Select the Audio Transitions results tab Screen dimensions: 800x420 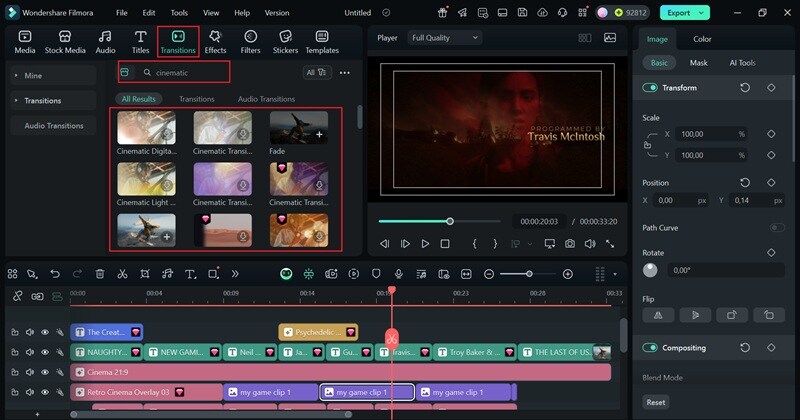pos(266,99)
